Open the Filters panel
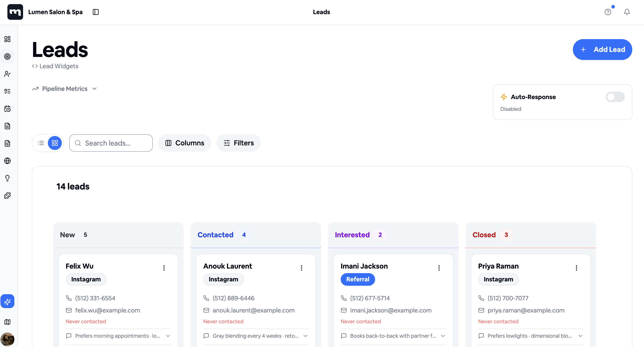 click(238, 143)
